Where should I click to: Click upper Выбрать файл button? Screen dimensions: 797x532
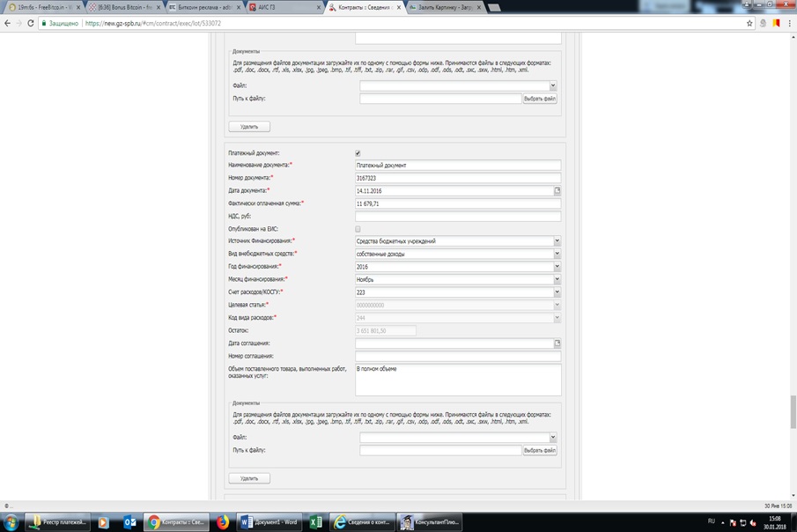[540, 99]
